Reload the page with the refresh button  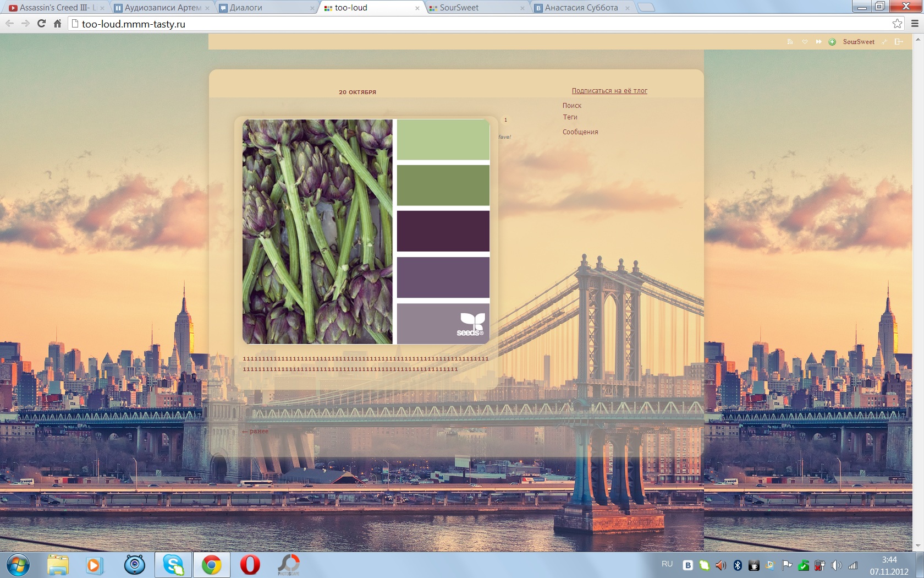pyautogui.click(x=41, y=24)
